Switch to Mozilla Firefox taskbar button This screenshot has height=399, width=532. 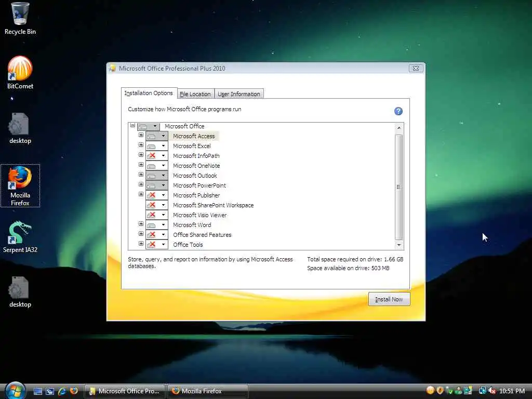pos(208,391)
